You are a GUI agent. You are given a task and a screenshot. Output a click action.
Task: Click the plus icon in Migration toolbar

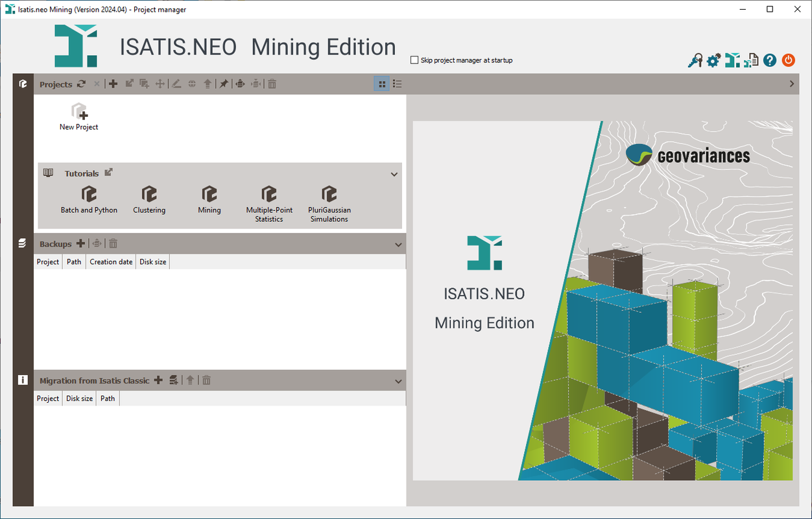tap(158, 380)
